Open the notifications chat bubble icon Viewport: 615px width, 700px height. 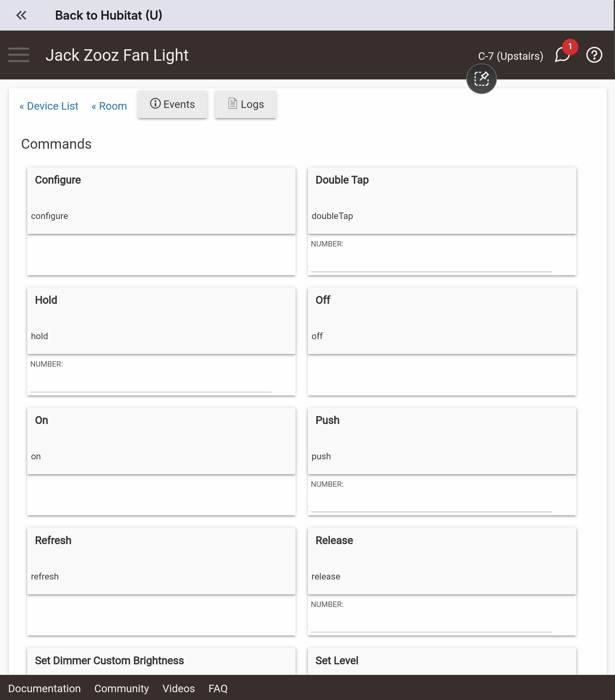(563, 55)
